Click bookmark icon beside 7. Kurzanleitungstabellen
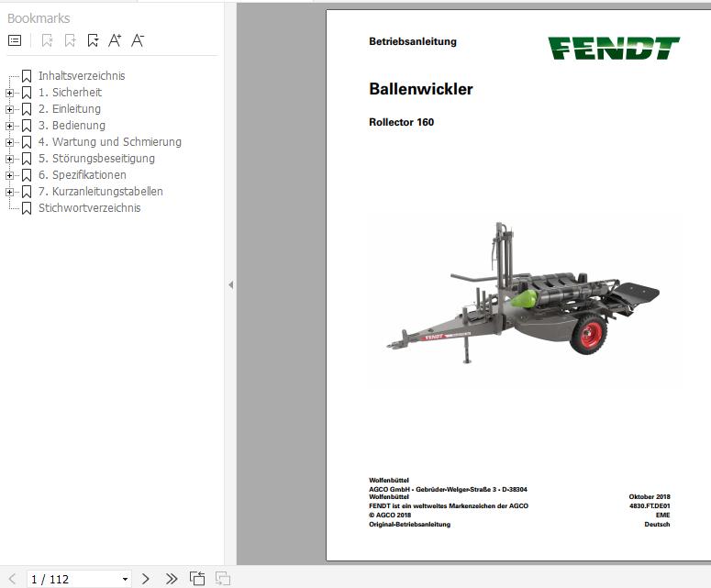 click(27, 192)
